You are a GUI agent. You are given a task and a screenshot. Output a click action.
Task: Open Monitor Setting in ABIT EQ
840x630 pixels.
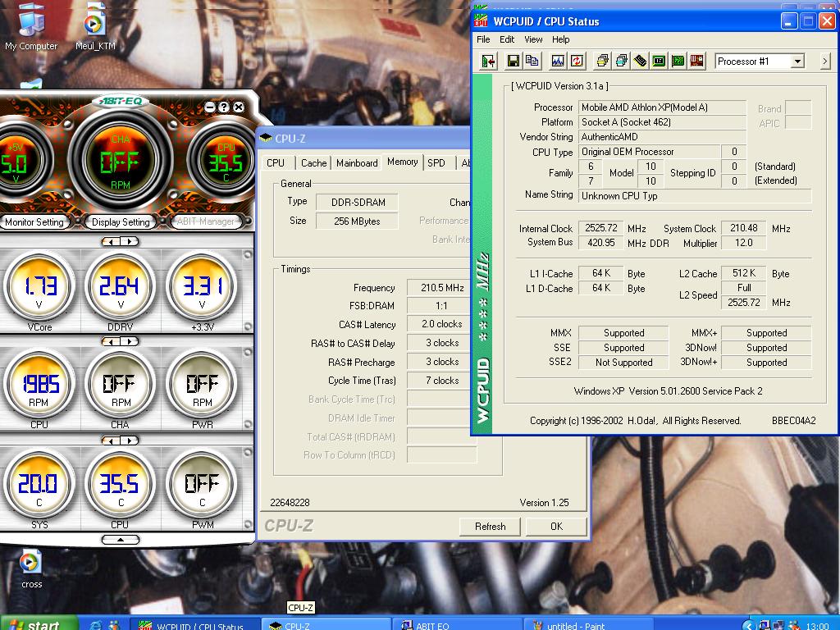click(x=34, y=221)
